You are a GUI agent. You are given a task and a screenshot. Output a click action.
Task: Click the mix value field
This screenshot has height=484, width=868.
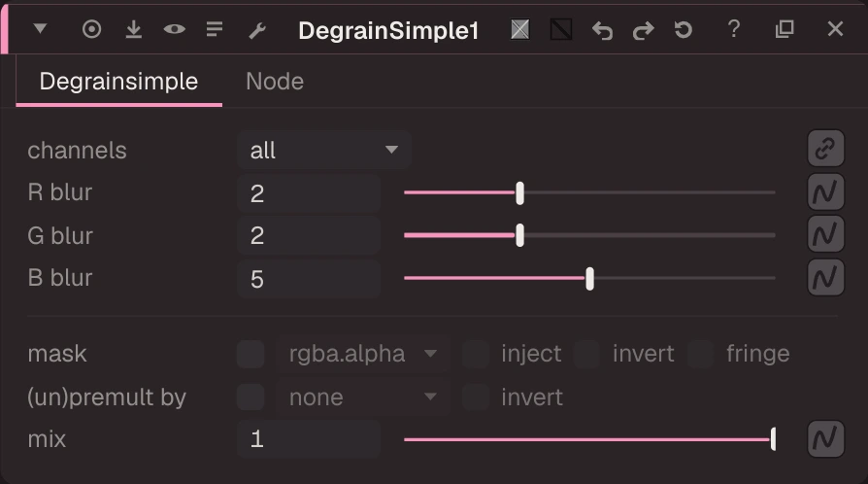point(309,439)
